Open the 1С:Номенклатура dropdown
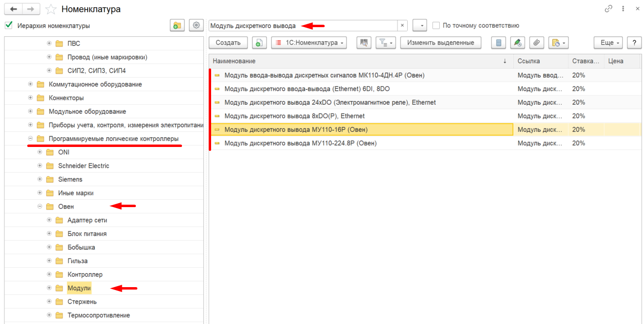Screen dimensions: 644x324 (309, 43)
